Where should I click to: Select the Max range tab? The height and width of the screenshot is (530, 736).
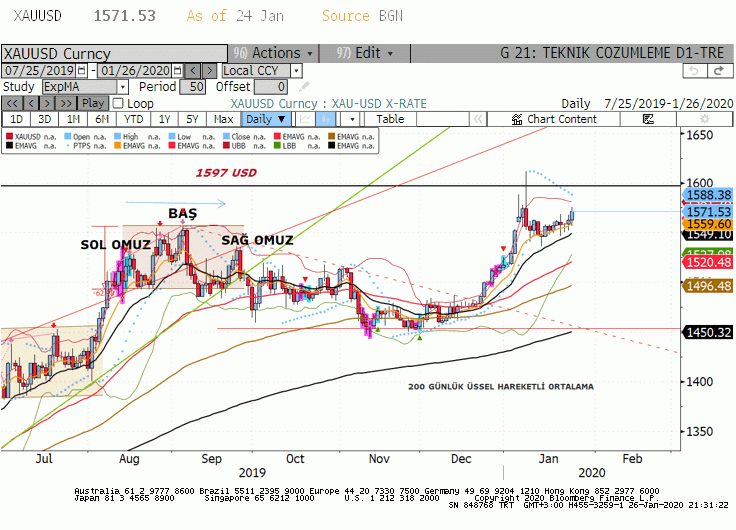(223, 119)
